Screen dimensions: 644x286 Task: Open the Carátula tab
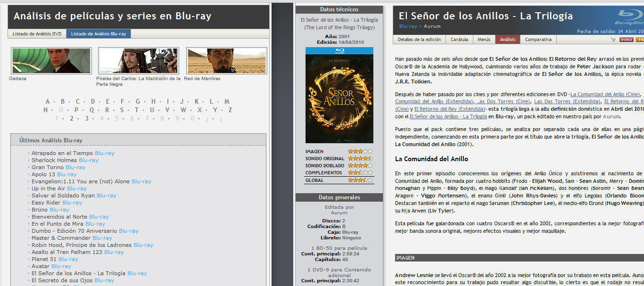coord(459,40)
